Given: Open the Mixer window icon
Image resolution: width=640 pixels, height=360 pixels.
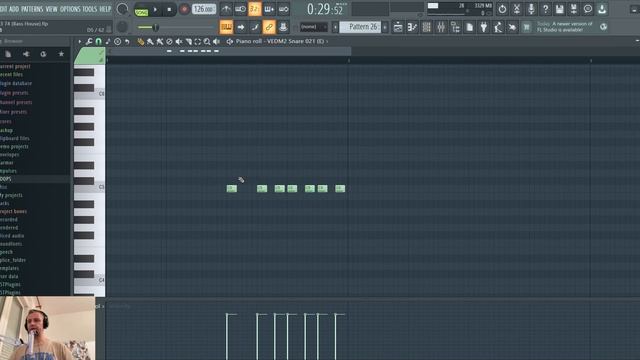Looking at the screenshot, I should pos(441,27).
